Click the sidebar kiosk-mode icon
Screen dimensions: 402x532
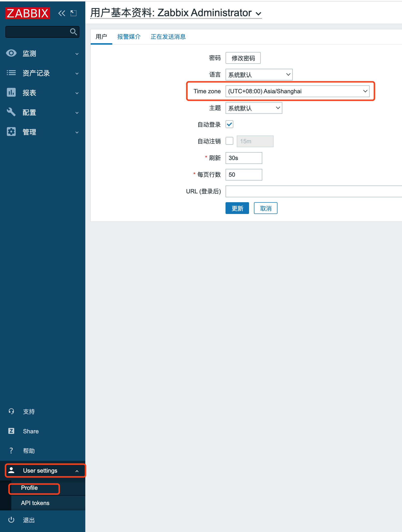click(x=74, y=13)
